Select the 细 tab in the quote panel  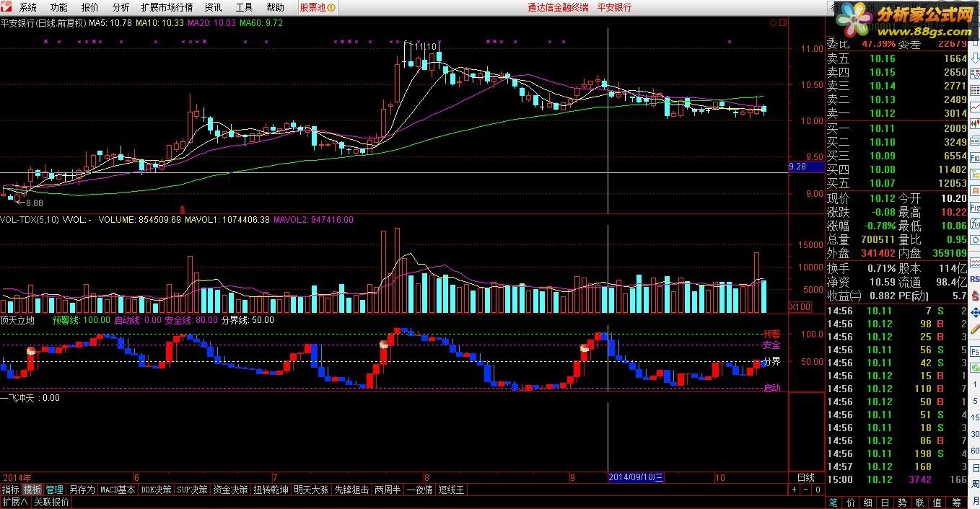[x=867, y=503]
